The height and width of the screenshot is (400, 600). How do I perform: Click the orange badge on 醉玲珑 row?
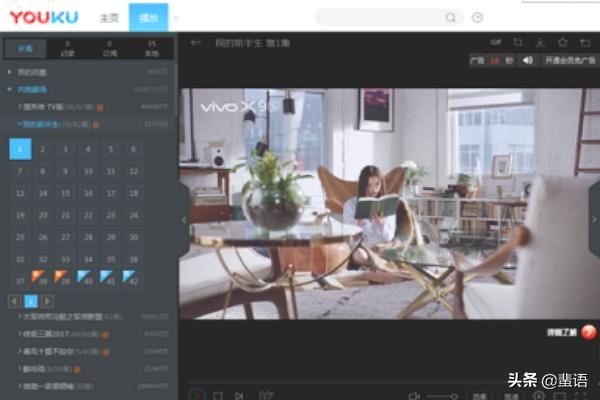click(x=77, y=369)
